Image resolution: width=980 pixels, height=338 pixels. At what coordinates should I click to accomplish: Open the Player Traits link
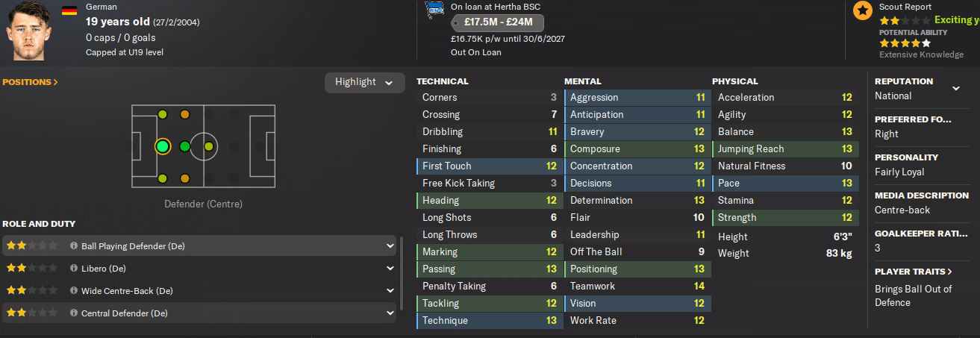(x=914, y=272)
